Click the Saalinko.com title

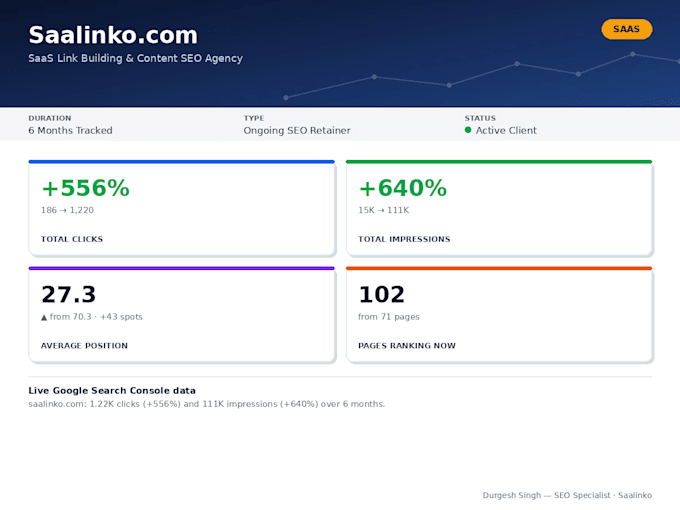click(x=113, y=35)
